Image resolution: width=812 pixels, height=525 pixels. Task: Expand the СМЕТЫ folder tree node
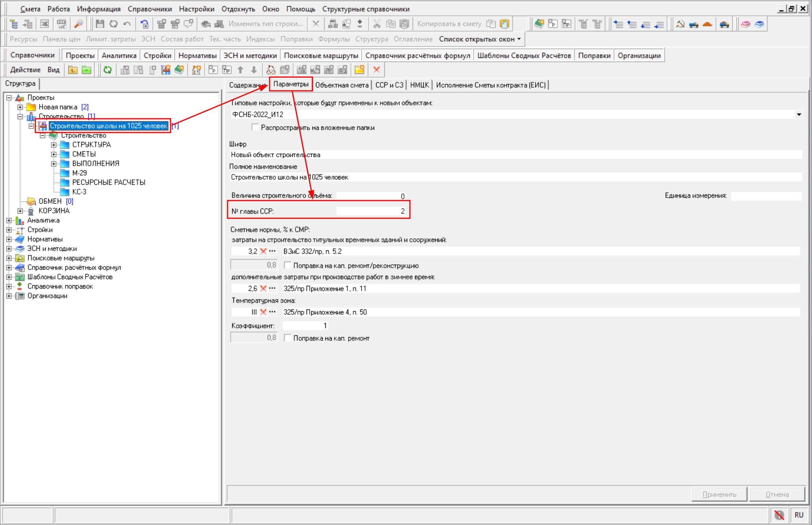[x=54, y=154]
